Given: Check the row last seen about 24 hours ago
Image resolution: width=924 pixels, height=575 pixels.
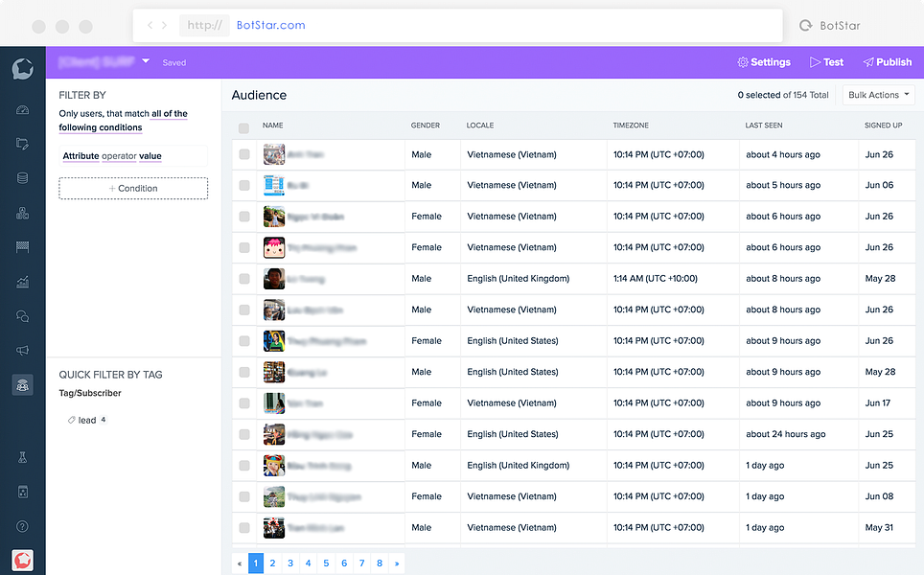Looking at the screenshot, I should (244, 434).
